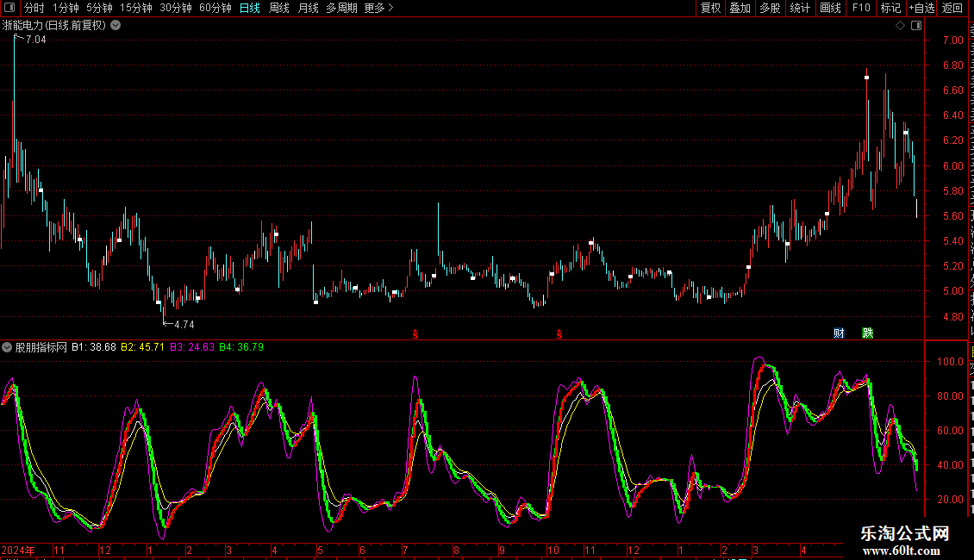
Task: Open the 多股 multi-stock view
Action: pyautogui.click(x=770, y=8)
